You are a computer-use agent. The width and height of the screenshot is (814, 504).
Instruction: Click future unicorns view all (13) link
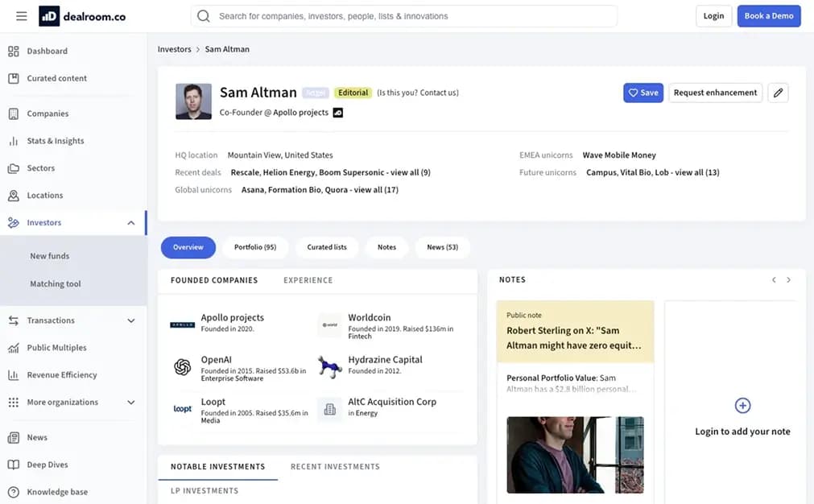coord(696,172)
